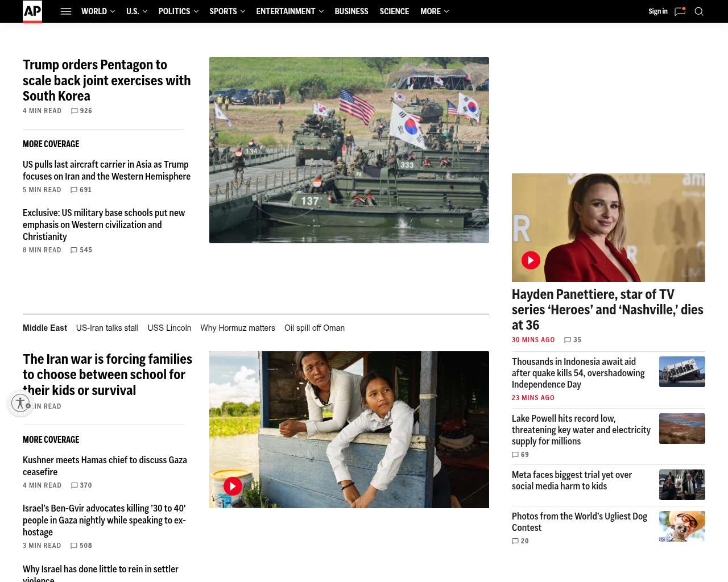This screenshot has height=582, width=728.
Task: Open 20 comments on Ugliest Dog story
Action: tap(520, 541)
